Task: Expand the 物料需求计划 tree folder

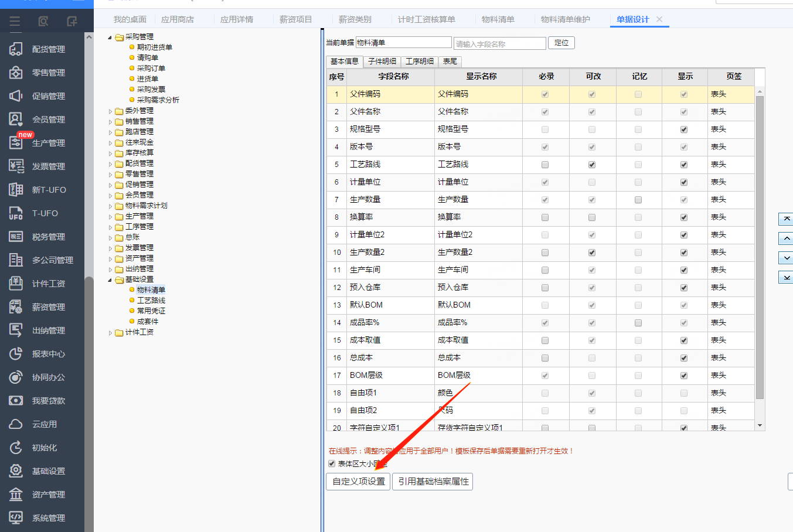Action: [x=110, y=206]
